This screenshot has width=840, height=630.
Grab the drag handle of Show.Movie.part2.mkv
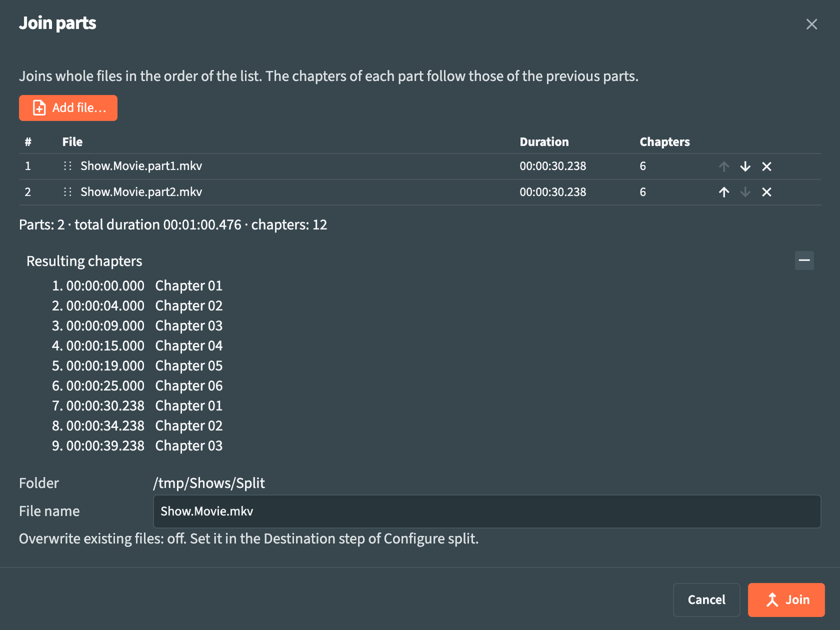pos(68,192)
